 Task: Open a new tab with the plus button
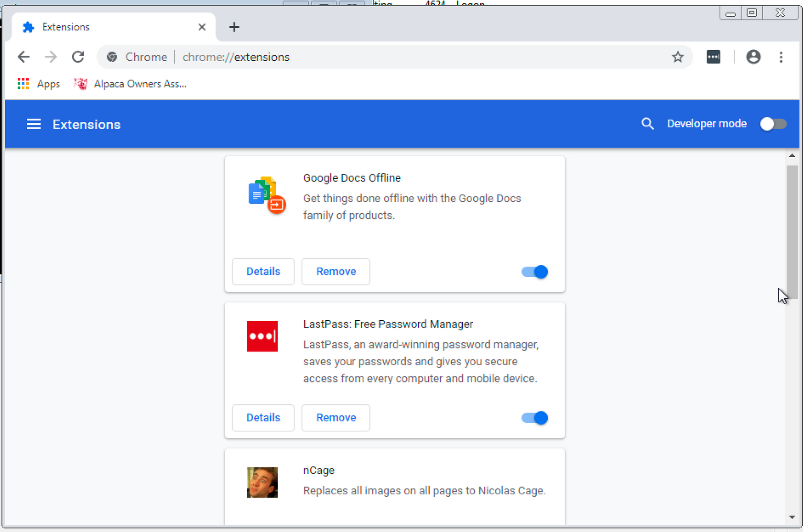[234, 27]
